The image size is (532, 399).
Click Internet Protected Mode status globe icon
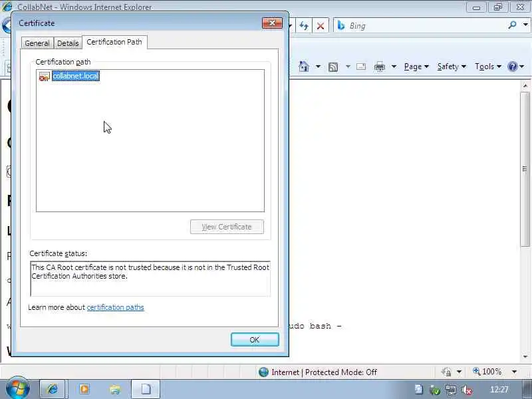[x=263, y=372]
